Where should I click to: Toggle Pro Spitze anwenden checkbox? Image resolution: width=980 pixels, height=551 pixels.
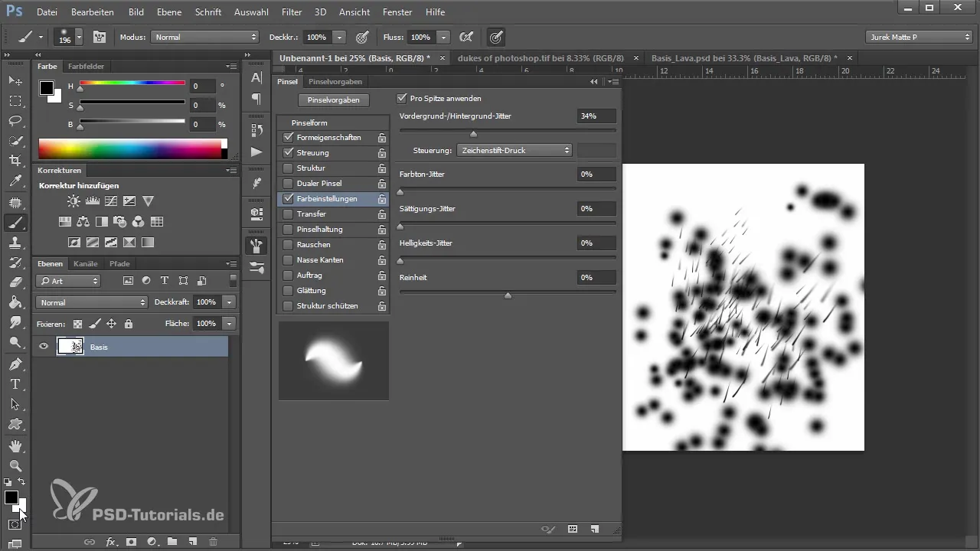tap(402, 98)
